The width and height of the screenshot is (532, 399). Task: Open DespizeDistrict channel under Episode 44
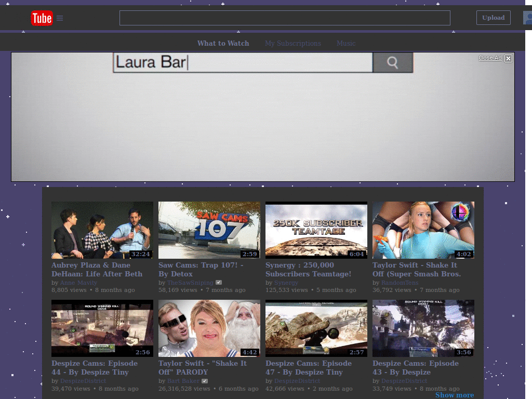click(x=83, y=381)
